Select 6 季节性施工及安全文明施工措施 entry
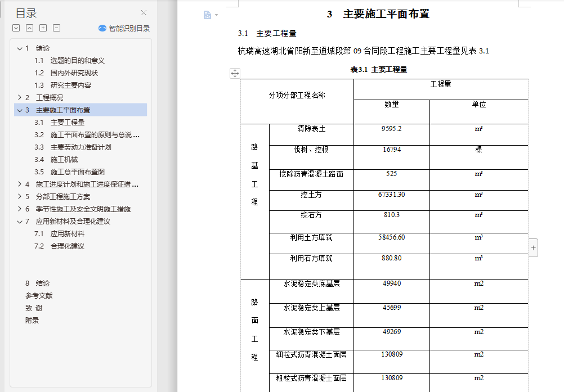The image size is (564, 392). click(x=78, y=209)
